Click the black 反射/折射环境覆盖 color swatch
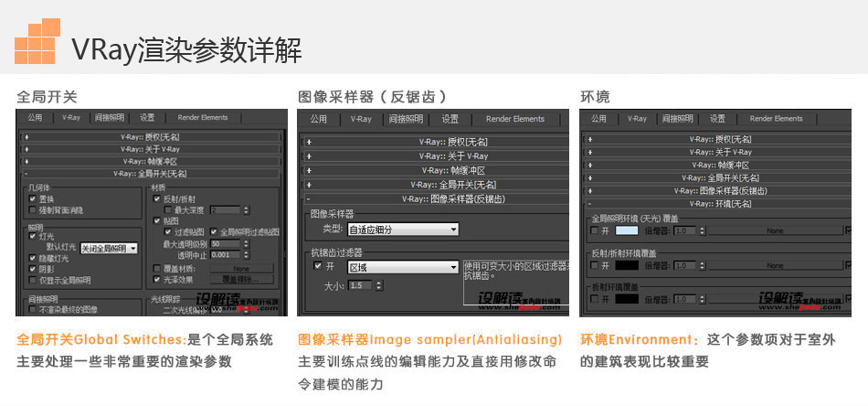The width and height of the screenshot is (868, 406). pyautogui.click(x=627, y=266)
